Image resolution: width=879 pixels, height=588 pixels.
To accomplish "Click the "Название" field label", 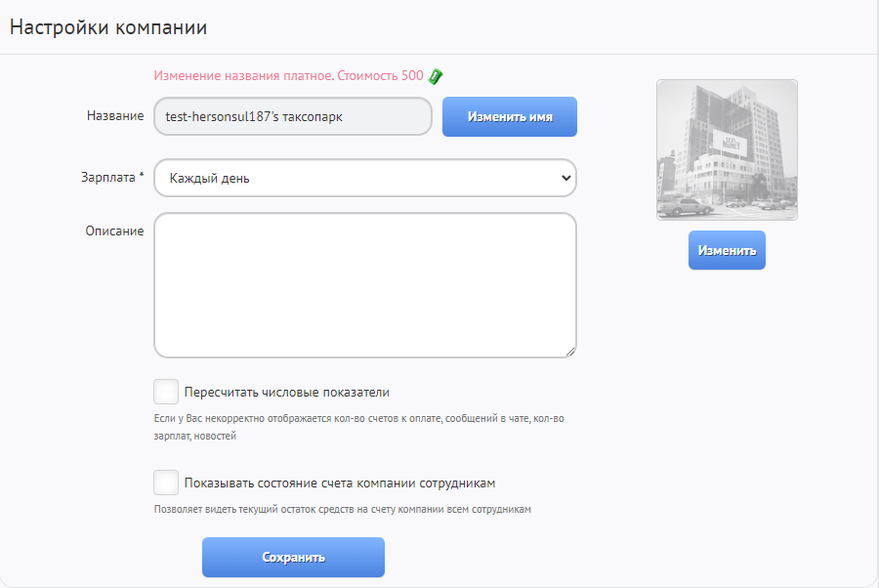I will click(115, 116).
